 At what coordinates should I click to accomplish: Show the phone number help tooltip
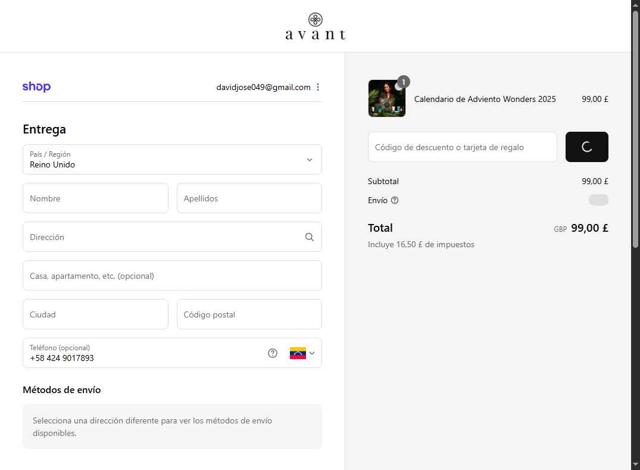pyautogui.click(x=272, y=353)
